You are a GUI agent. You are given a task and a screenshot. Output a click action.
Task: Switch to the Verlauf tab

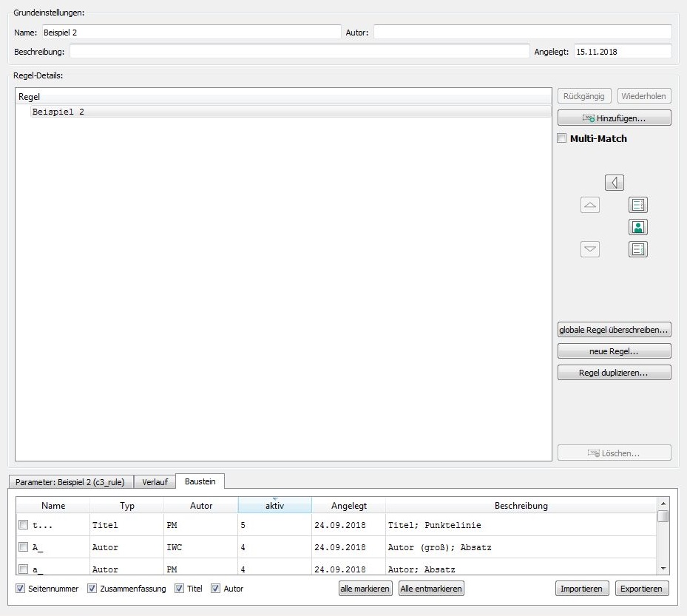click(x=155, y=482)
